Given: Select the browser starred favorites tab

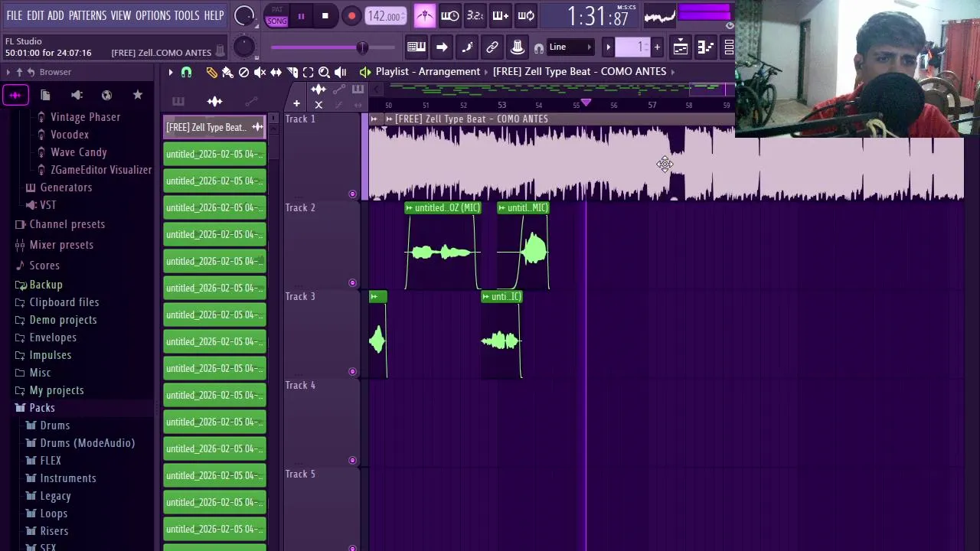Looking at the screenshot, I should pos(138,95).
